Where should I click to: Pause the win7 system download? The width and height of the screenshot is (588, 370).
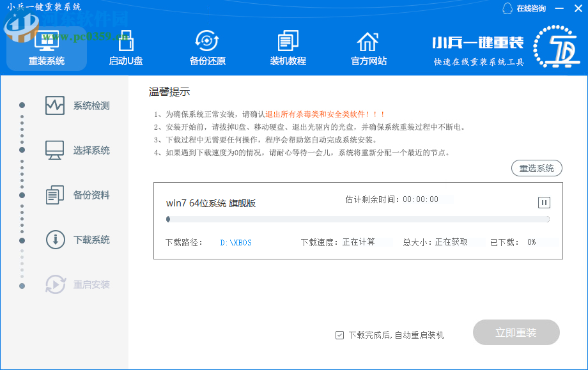tap(543, 203)
